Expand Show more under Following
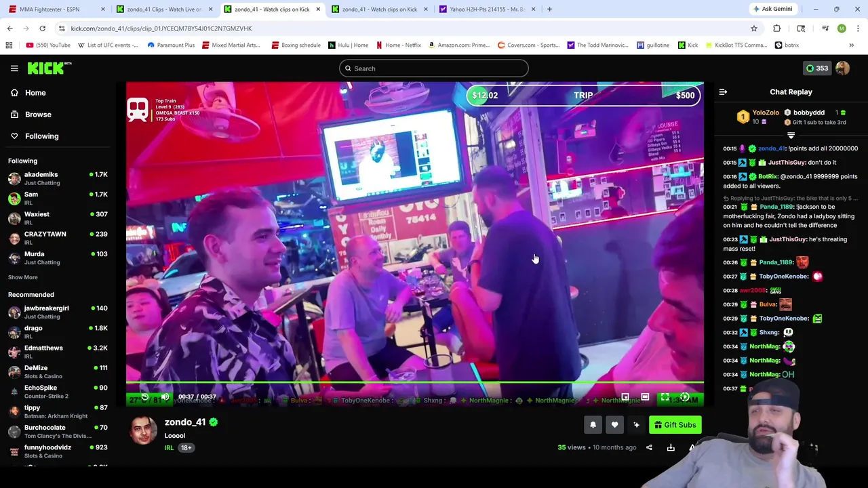Image resolution: width=868 pixels, height=488 pixels. pos(23,277)
